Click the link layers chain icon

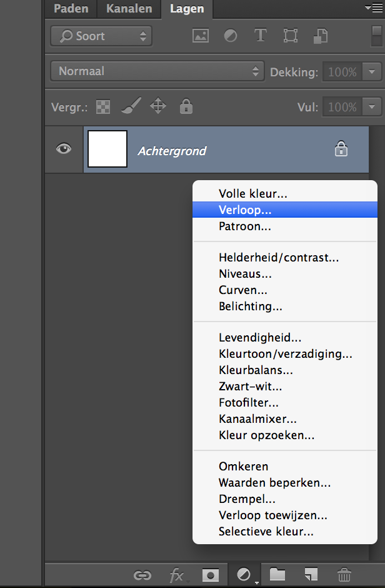pos(142,575)
